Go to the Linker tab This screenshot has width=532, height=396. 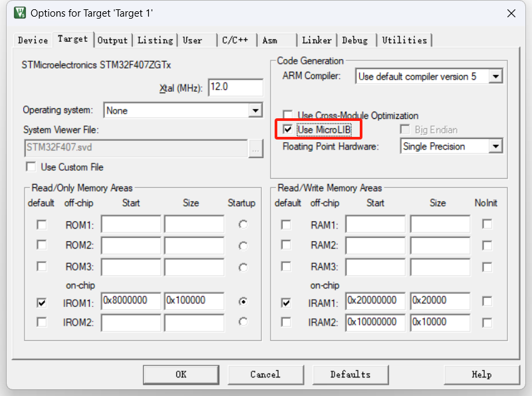317,41
